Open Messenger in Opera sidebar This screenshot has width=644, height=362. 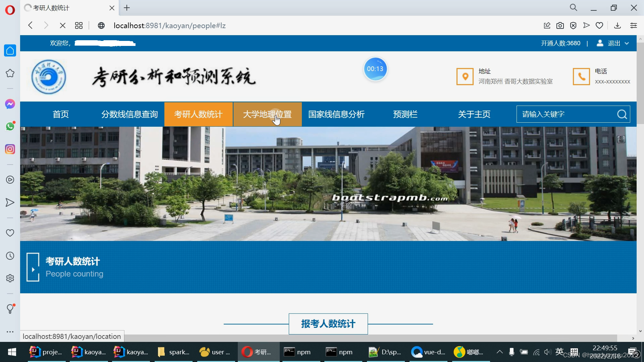10,104
